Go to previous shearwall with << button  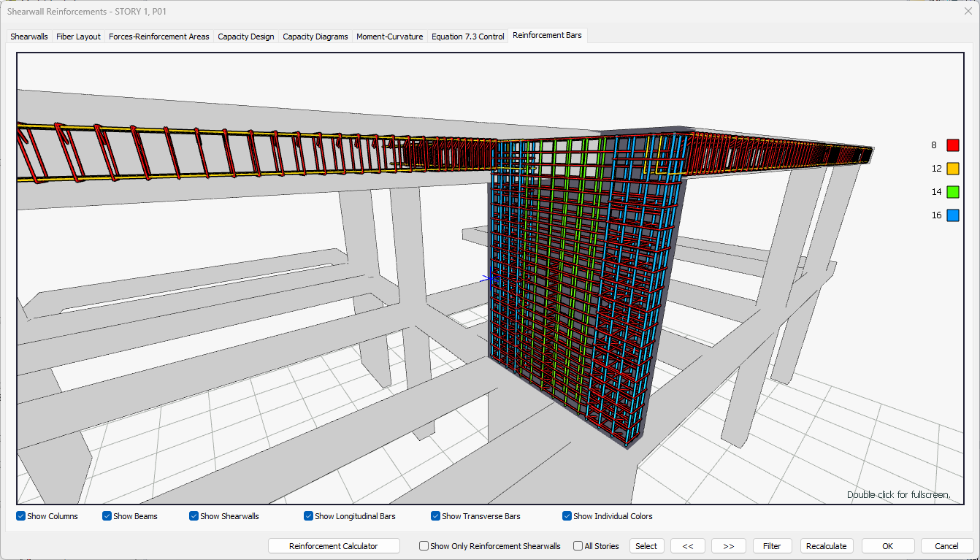(x=687, y=546)
